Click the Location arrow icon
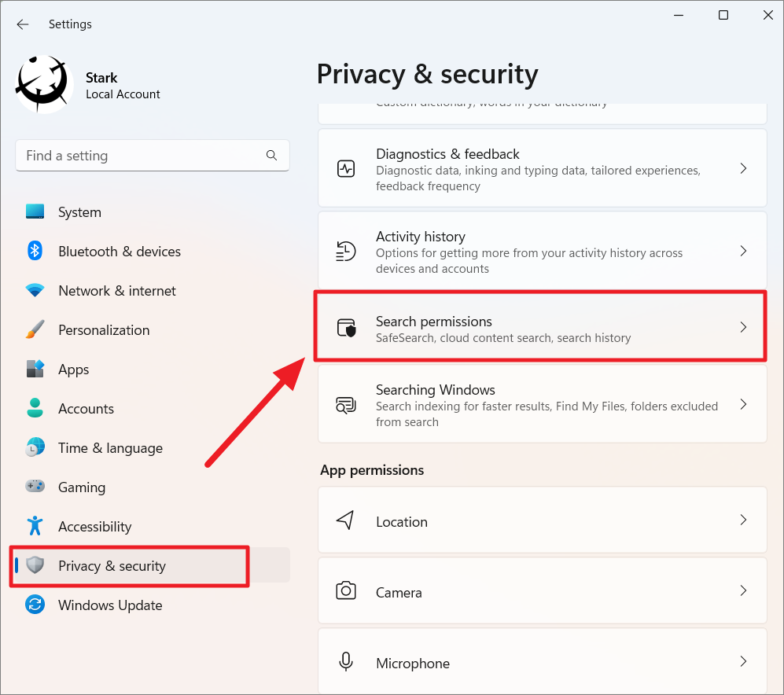 pos(345,520)
